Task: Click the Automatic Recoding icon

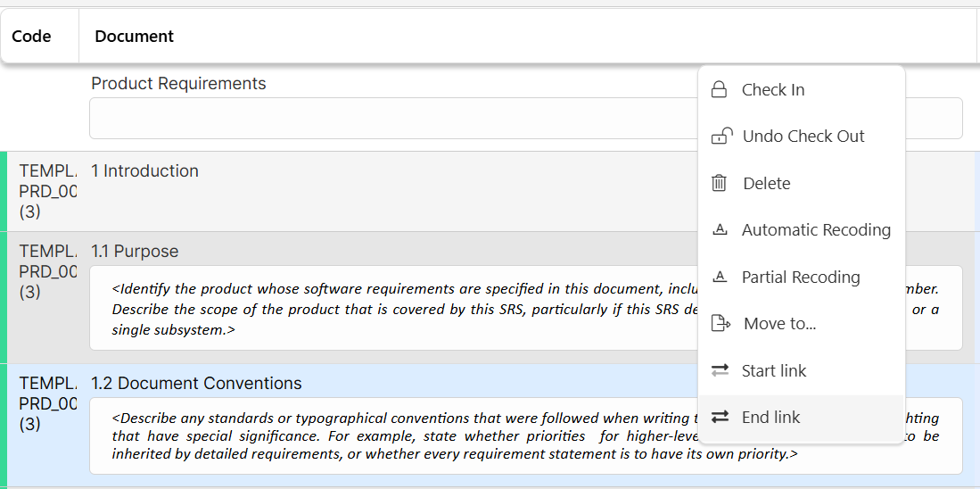Action: 720,230
